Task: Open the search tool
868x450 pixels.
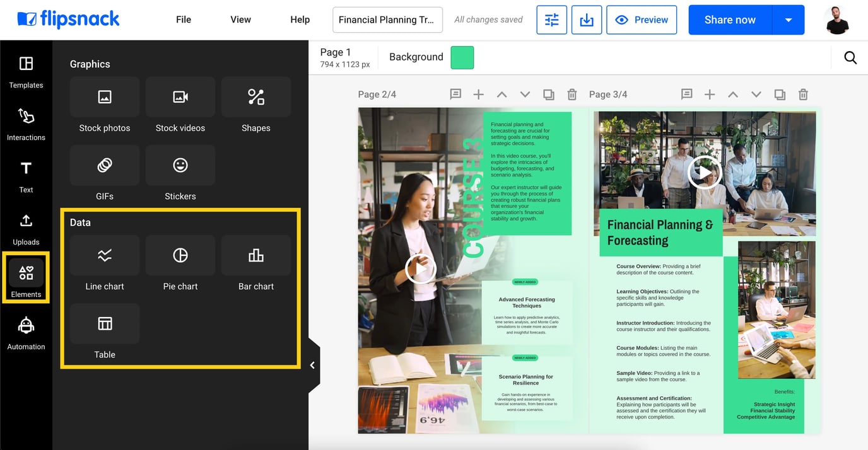Action: click(850, 57)
